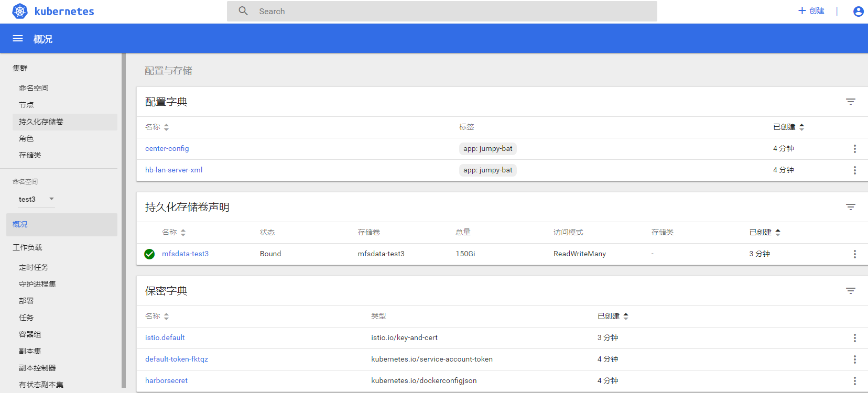
Task: Click the 创建 button with plus icon
Action: point(811,10)
